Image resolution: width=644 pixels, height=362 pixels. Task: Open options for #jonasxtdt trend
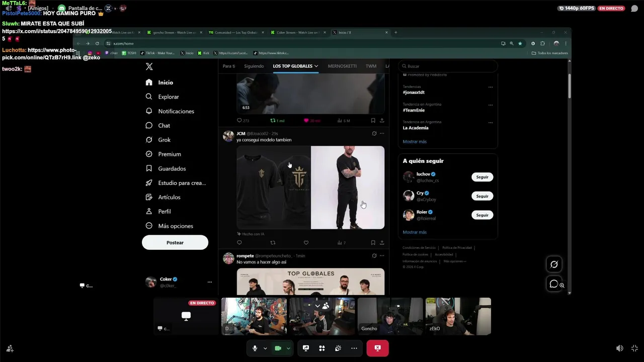pyautogui.click(x=491, y=87)
